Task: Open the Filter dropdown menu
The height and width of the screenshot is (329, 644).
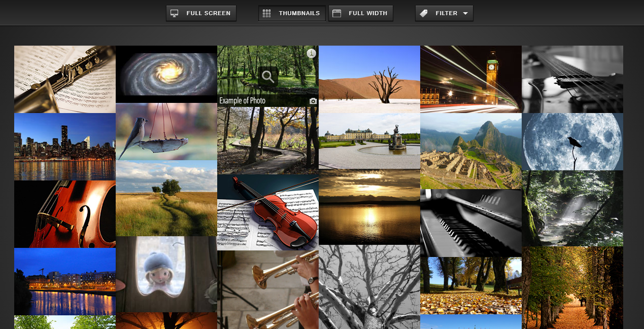Action: click(445, 13)
